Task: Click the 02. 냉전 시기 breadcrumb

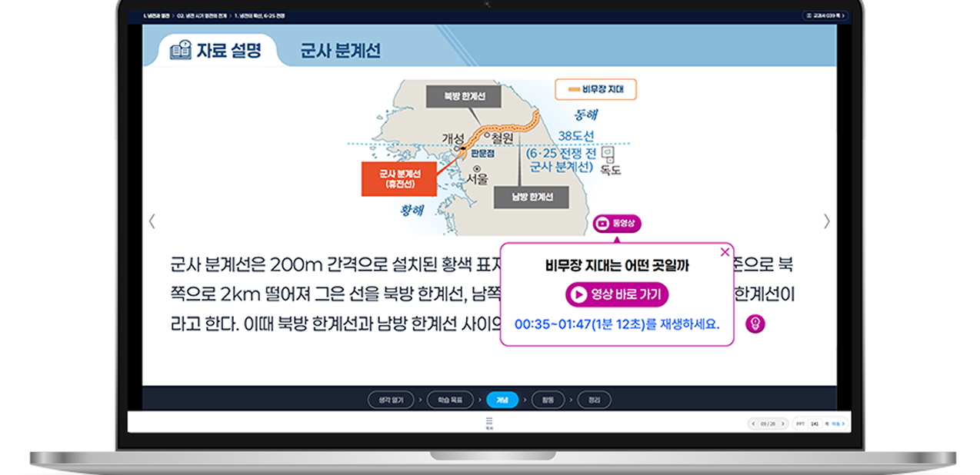Action: pyautogui.click(x=202, y=15)
